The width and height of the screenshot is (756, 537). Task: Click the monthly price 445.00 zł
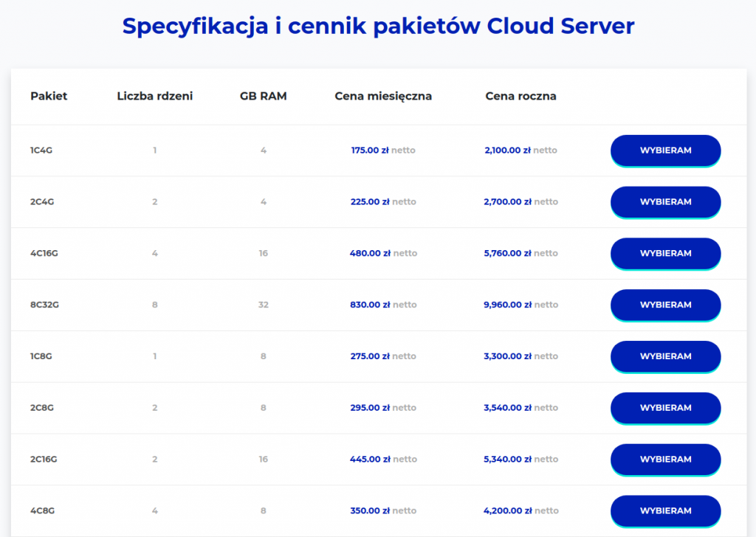coord(371,460)
